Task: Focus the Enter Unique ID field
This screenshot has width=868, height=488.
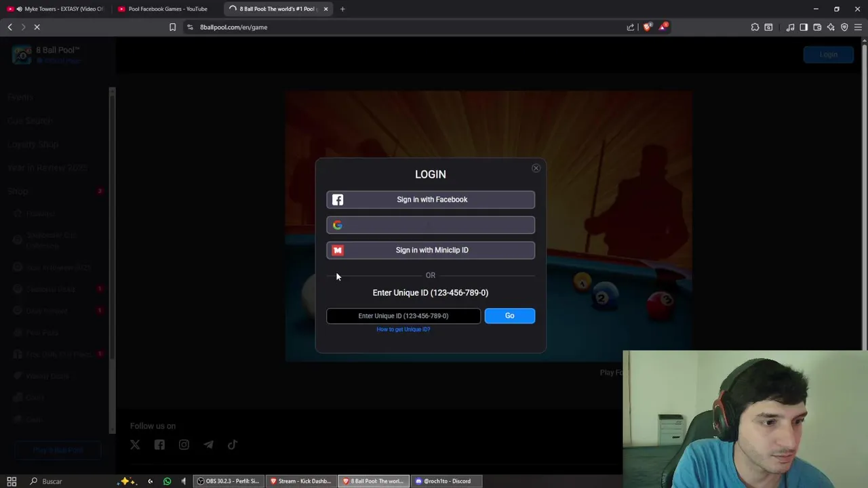Action: 403,316
